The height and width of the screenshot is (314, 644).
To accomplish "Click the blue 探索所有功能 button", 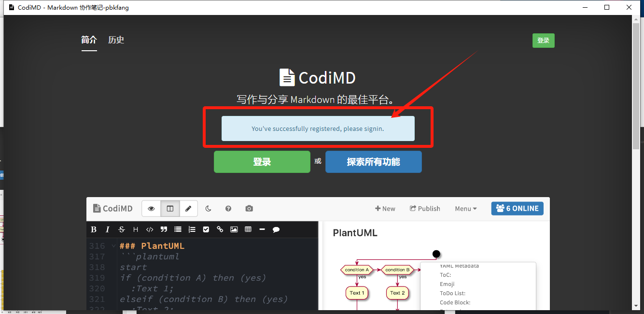I will point(374,162).
